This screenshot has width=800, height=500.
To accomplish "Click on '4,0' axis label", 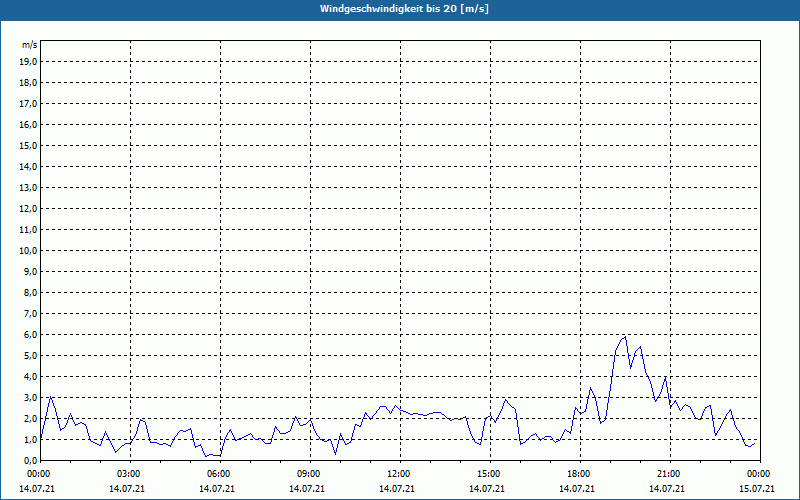I will click(x=30, y=376).
